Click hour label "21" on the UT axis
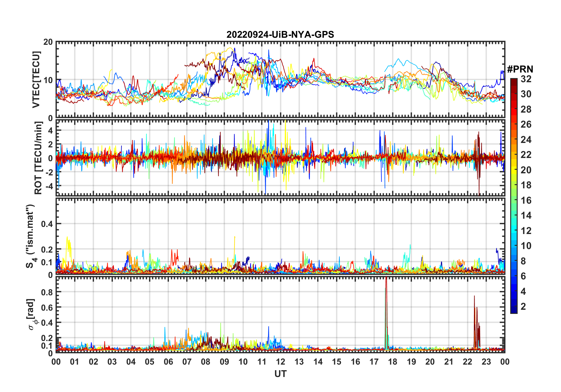Viewport: 561px width, 392px height. tap(449, 362)
